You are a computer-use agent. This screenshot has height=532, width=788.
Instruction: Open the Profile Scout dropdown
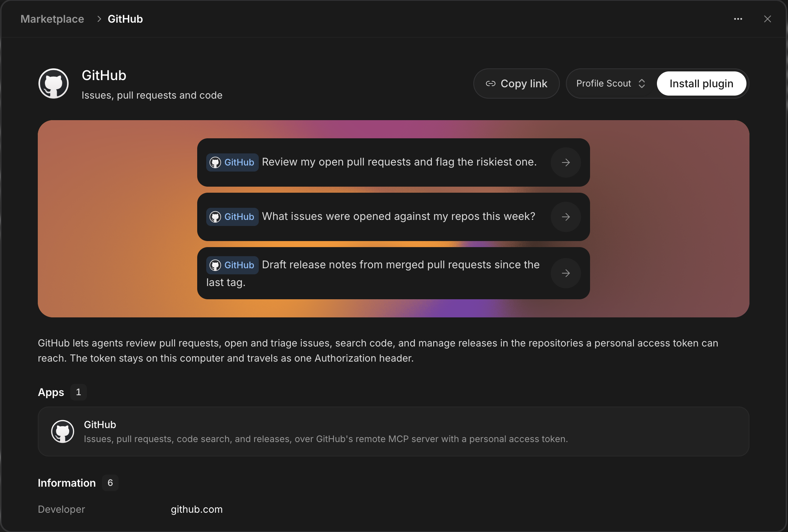611,84
